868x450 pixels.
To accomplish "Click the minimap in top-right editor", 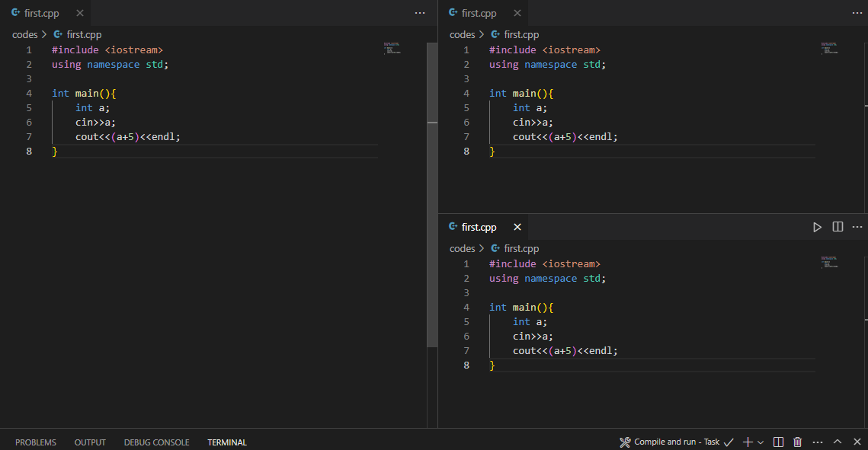I will pyautogui.click(x=829, y=48).
